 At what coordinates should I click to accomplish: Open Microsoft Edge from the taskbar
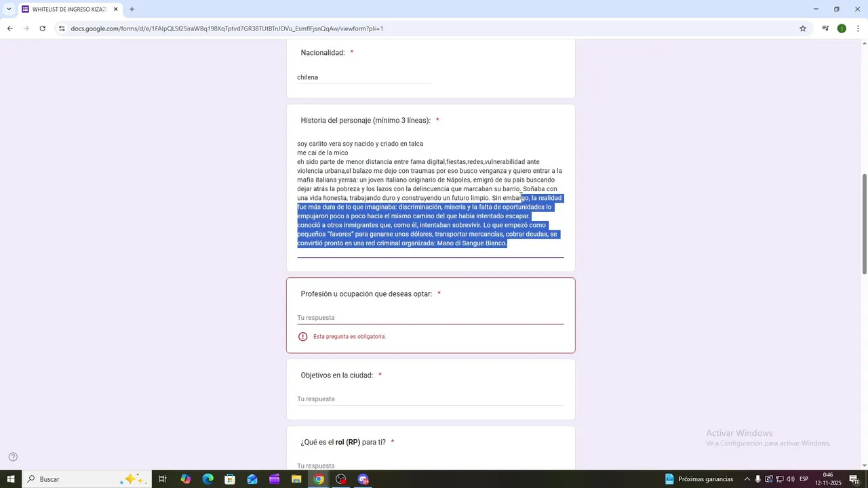click(208, 479)
